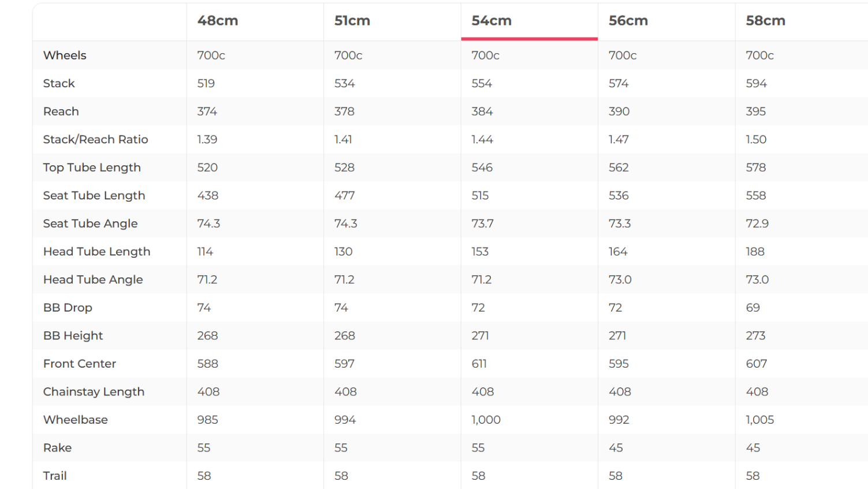Click the 1.50 stack/reach ratio cell
868x489 pixels.
coord(756,139)
